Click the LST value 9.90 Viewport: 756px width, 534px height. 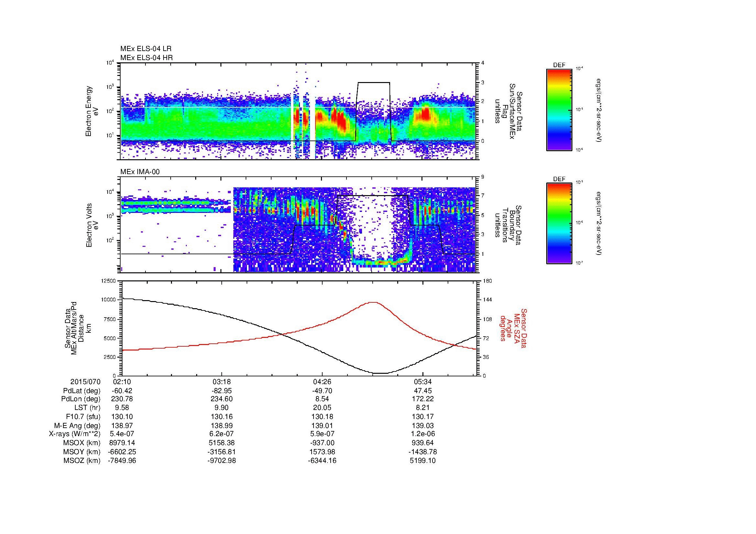pyautogui.click(x=222, y=408)
